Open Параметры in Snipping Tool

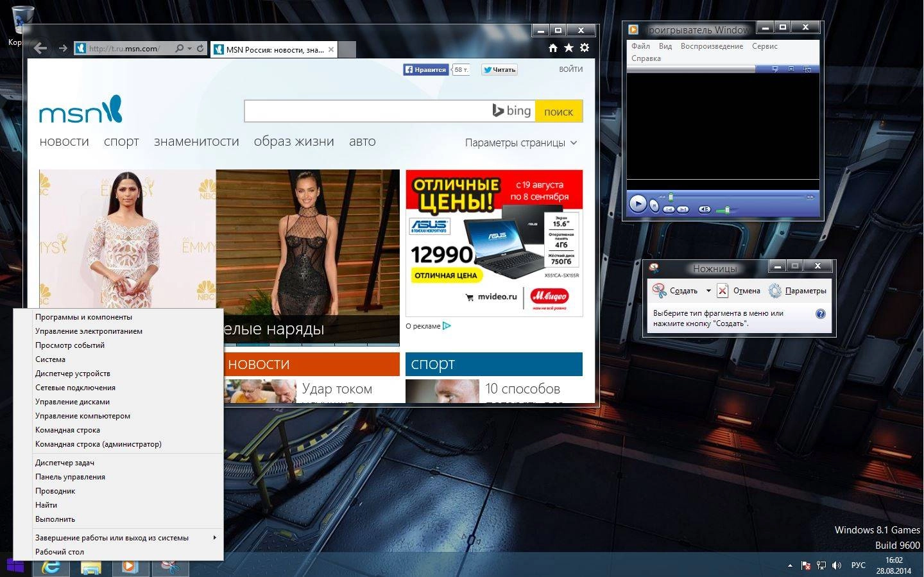pyautogui.click(x=798, y=291)
